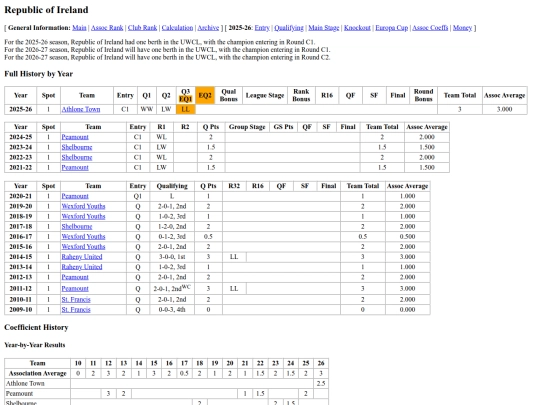Screen dimensions: 540x405
Task: Click the GS Pts column header
Action: 283,127
